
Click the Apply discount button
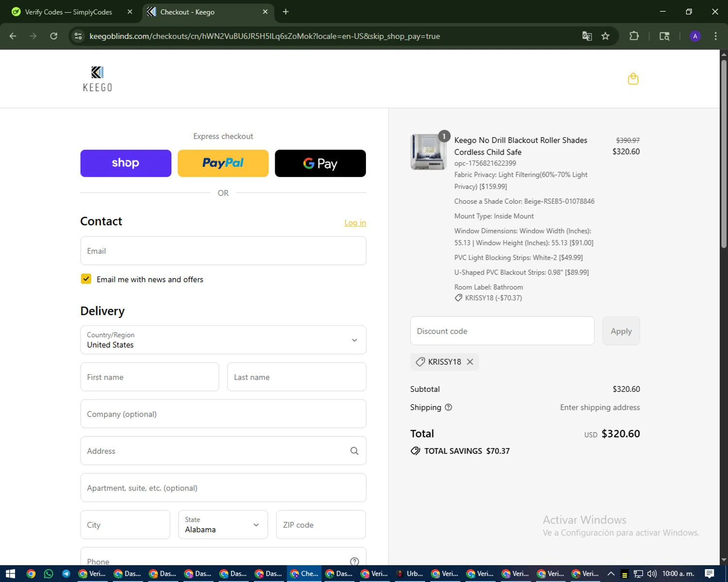(x=621, y=331)
